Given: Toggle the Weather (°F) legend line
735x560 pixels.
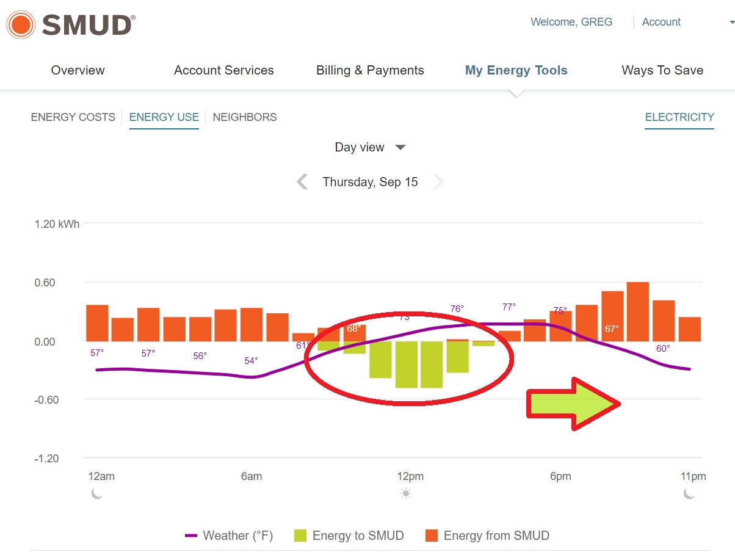Looking at the screenshot, I should 229,536.
